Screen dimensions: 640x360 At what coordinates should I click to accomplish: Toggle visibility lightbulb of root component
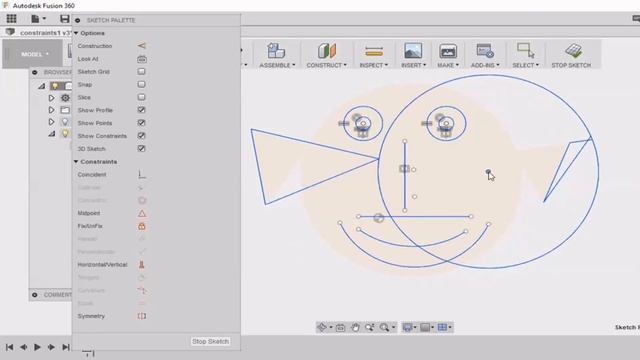[55, 86]
